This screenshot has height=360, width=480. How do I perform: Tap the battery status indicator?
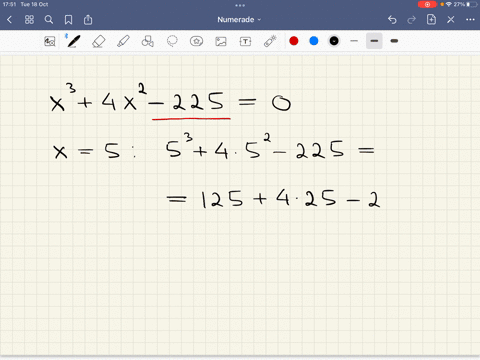point(466,4)
